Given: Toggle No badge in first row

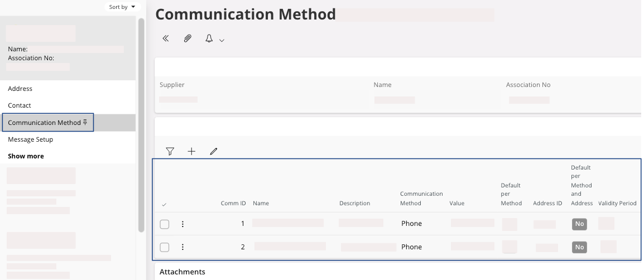Looking at the screenshot, I should [579, 224].
